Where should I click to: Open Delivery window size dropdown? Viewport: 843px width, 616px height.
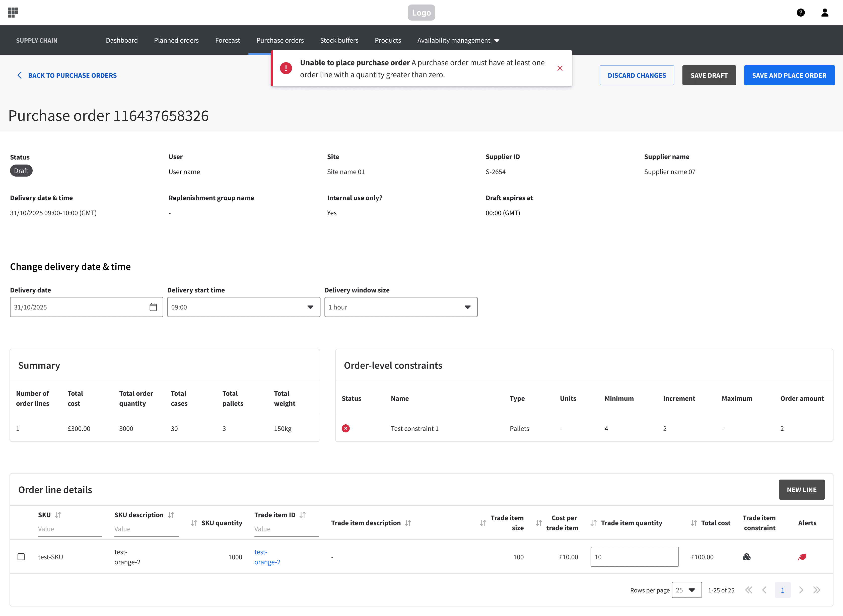point(401,307)
